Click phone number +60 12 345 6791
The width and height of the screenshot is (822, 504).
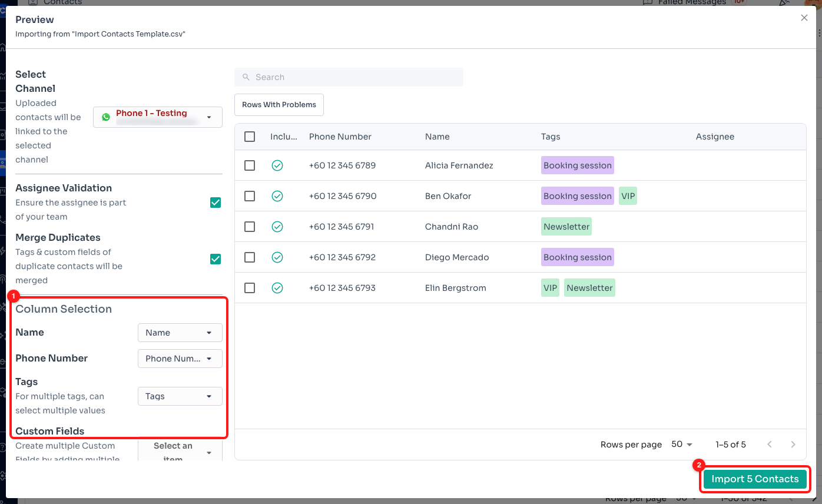tap(342, 227)
